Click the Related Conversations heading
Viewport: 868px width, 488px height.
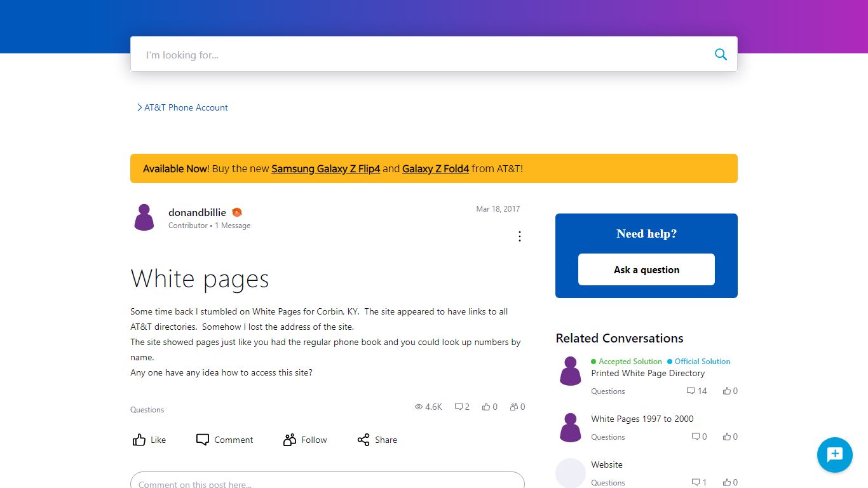tap(620, 338)
